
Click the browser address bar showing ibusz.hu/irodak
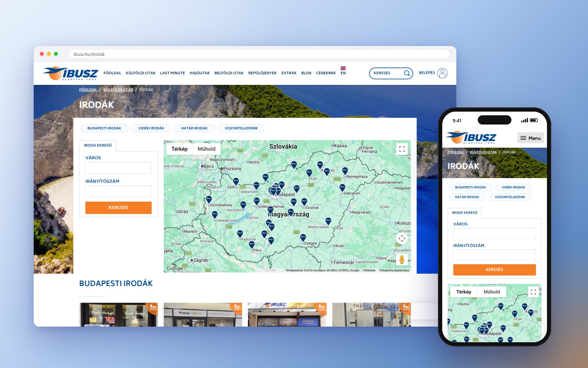pyautogui.click(x=259, y=54)
